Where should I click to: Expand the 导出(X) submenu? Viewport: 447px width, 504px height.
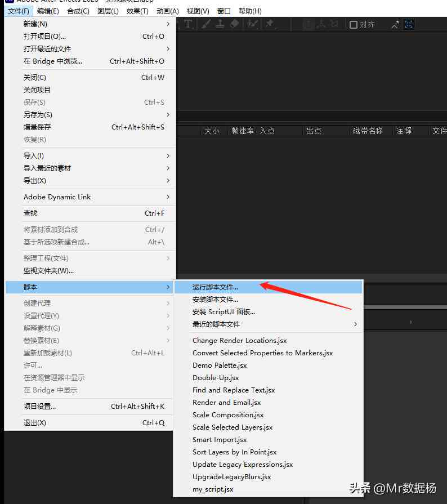[90, 181]
